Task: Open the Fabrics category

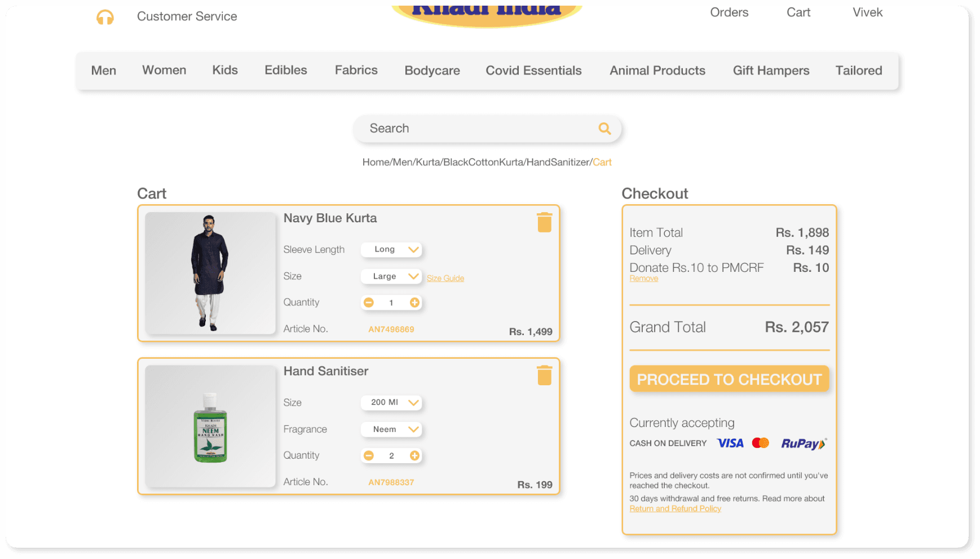Action: (x=356, y=70)
